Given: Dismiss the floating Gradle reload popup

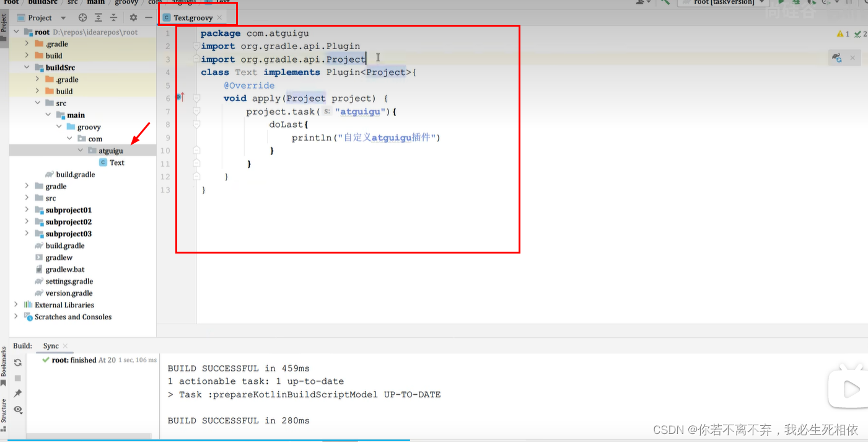Looking at the screenshot, I should [x=853, y=58].
